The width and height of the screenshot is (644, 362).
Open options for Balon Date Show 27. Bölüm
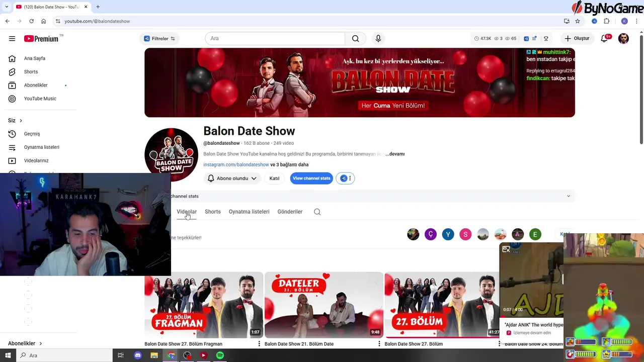point(499,344)
